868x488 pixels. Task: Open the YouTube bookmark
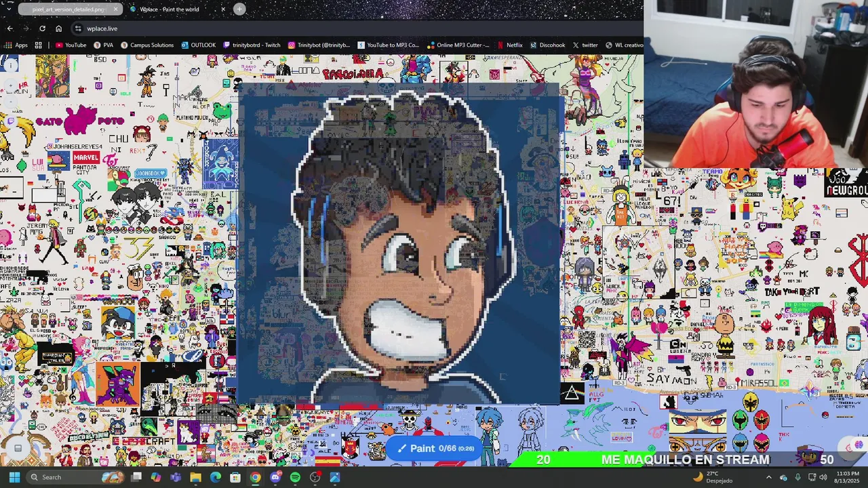point(71,45)
